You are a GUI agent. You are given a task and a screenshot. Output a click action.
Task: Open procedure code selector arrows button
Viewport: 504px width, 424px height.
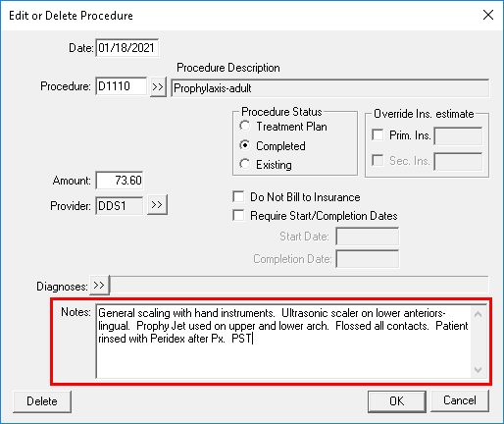(158, 87)
